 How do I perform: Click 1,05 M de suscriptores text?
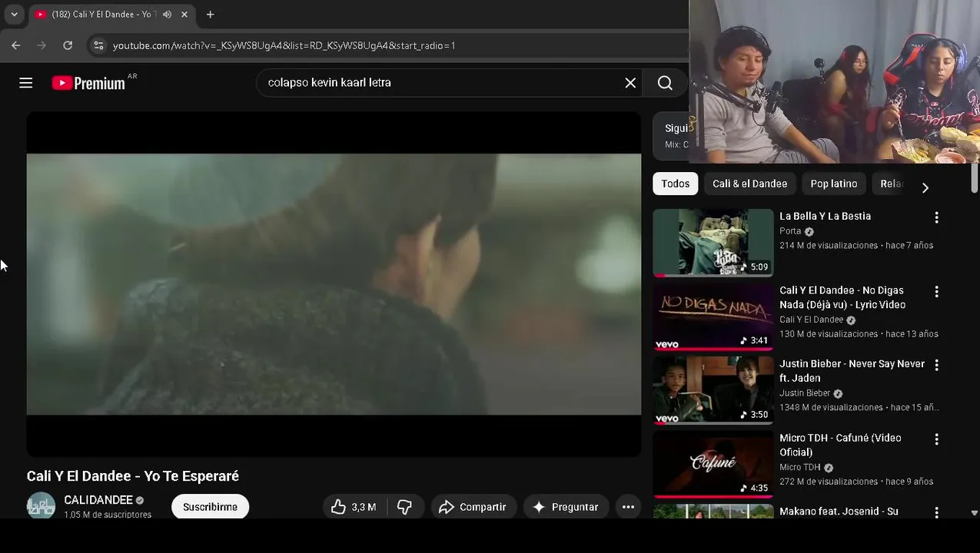(108, 515)
